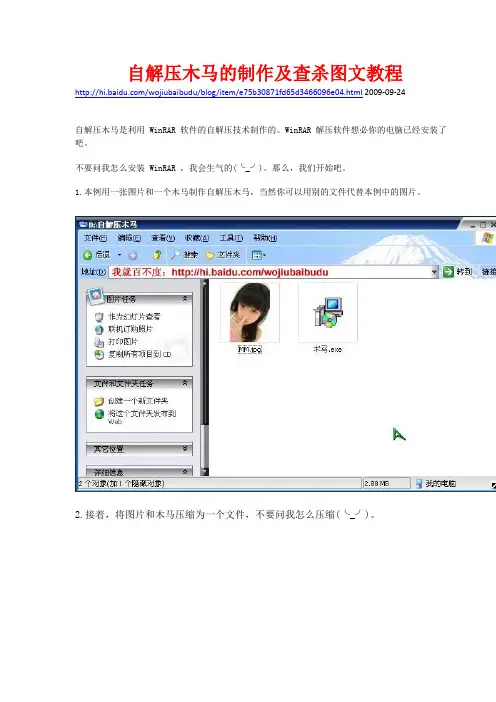Collapse the 文件和文件夹任务 panel
Viewport: 496px width, 702px height.
(185, 383)
